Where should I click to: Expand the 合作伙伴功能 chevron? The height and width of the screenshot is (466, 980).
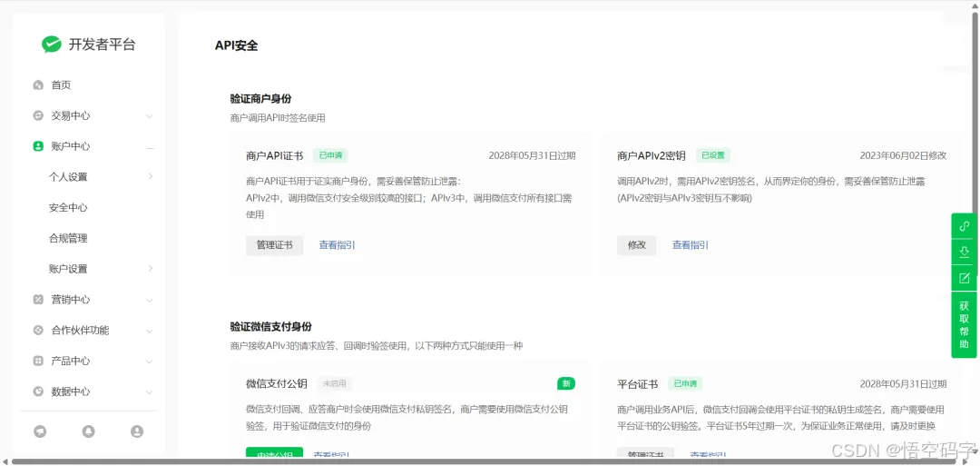click(x=150, y=331)
